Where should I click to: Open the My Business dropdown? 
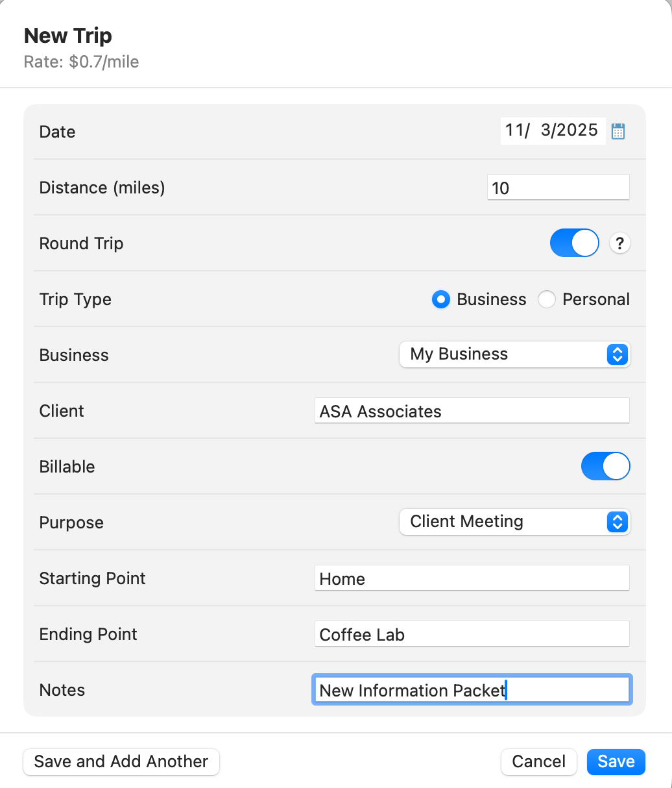514,354
